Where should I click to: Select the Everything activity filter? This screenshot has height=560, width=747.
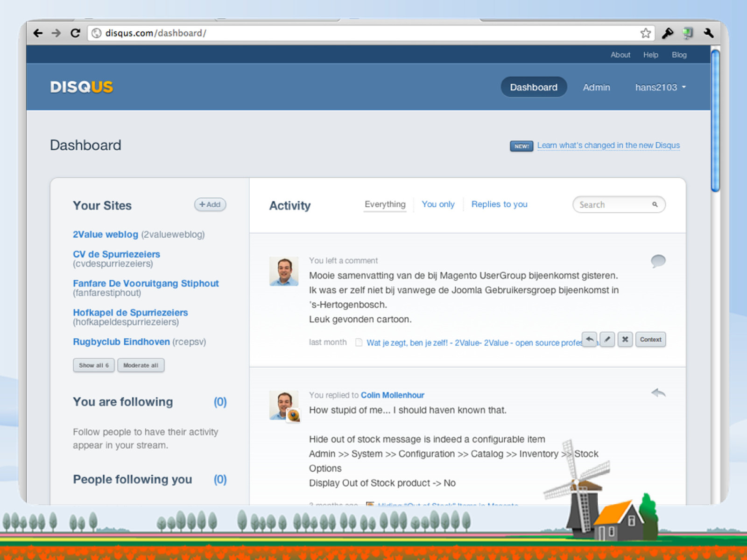coord(385,204)
